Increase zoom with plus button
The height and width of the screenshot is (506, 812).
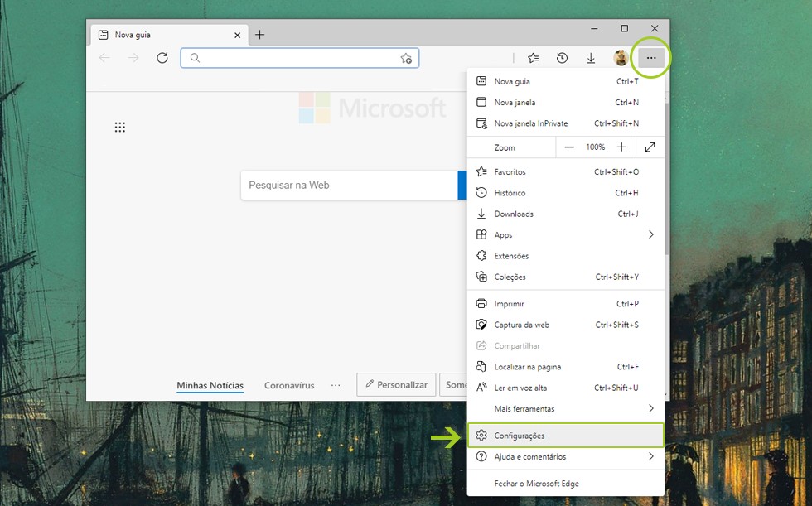pyautogui.click(x=621, y=147)
